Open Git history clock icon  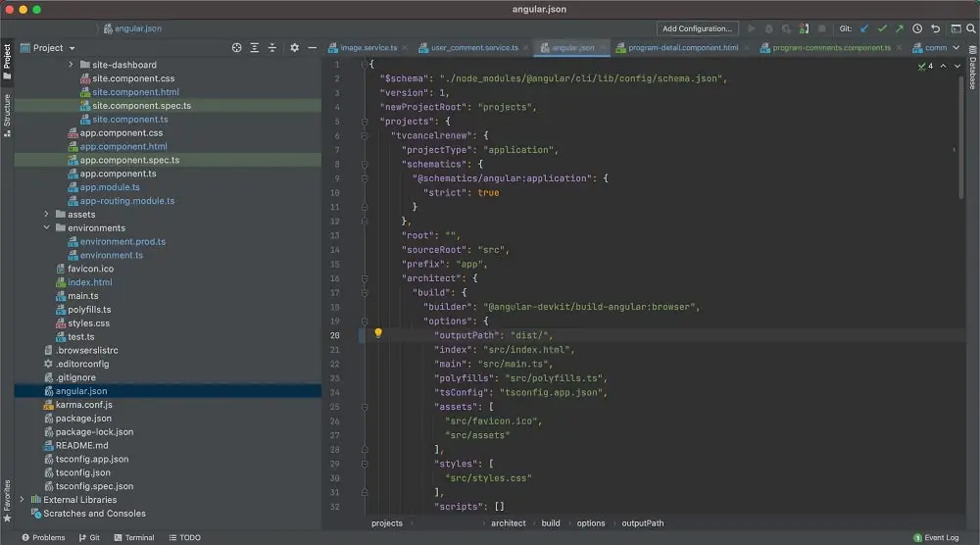tap(917, 29)
